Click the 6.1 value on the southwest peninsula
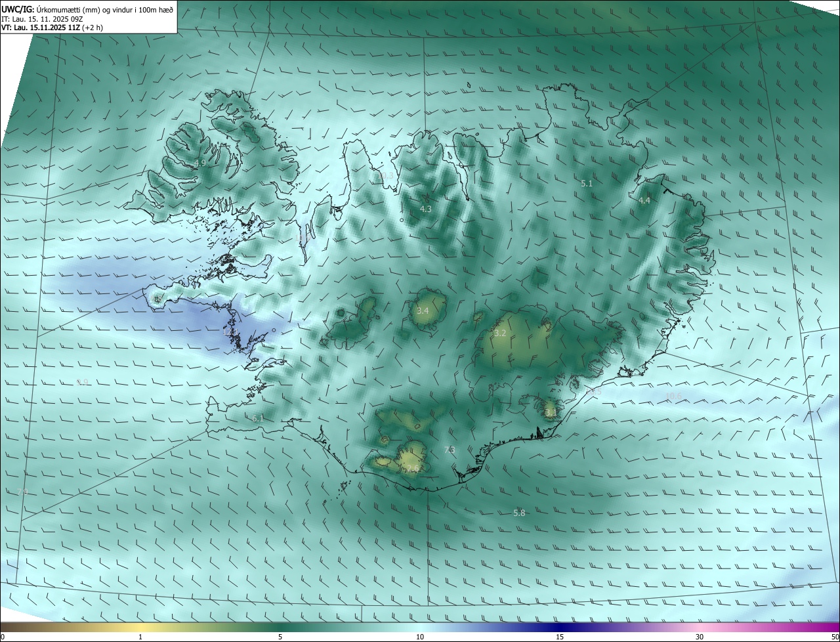This screenshot has height=642, width=840. click(258, 418)
